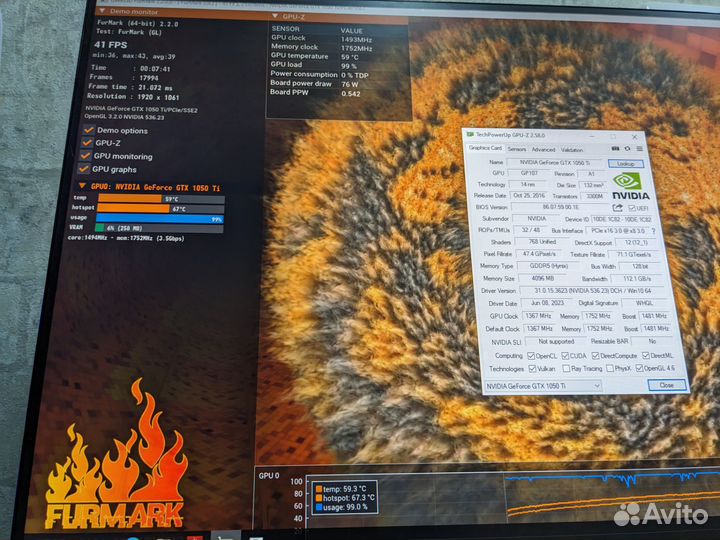The image size is (720, 540).
Task: Click the Memory Type GDDR5 field
Action: 549,266
